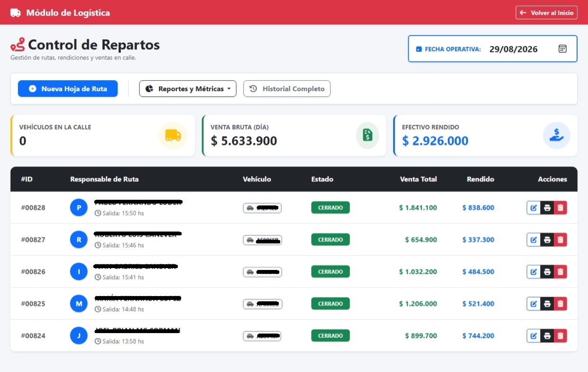Delete route sheet #00824

click(560, 336)
